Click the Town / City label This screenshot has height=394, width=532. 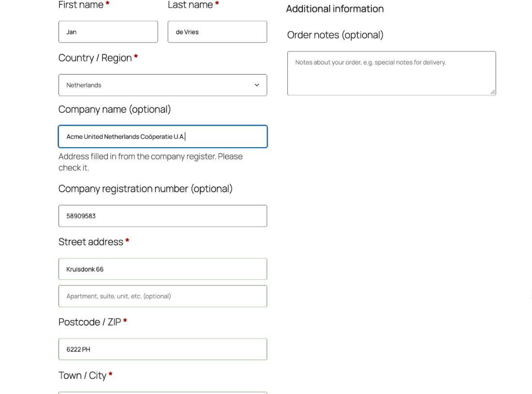(x=82, y=375)
